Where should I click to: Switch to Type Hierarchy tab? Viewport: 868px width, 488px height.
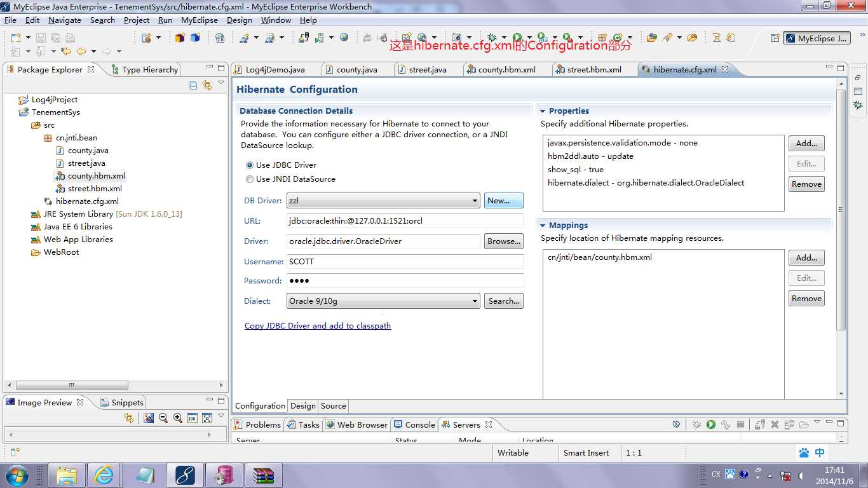tap(145, 70)
